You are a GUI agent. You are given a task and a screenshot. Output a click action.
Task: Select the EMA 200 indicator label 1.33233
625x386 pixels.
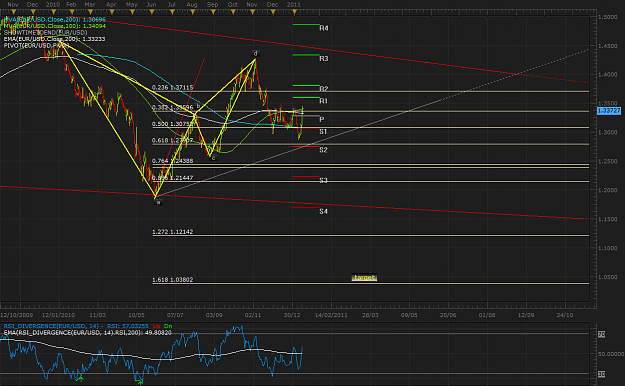click(x=54, y=39)
